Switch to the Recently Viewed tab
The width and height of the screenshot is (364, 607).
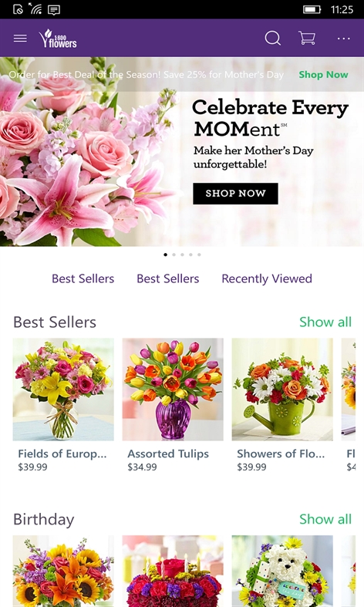267,278
